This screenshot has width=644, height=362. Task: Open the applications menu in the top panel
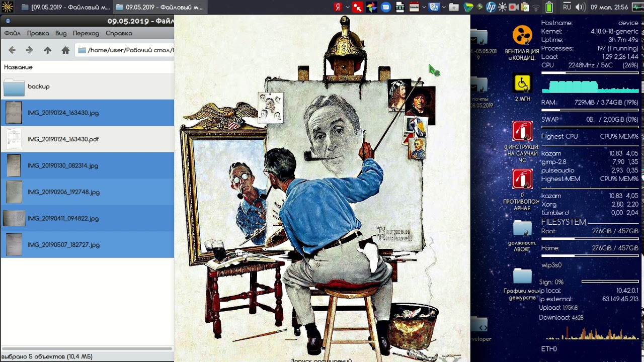7,7
